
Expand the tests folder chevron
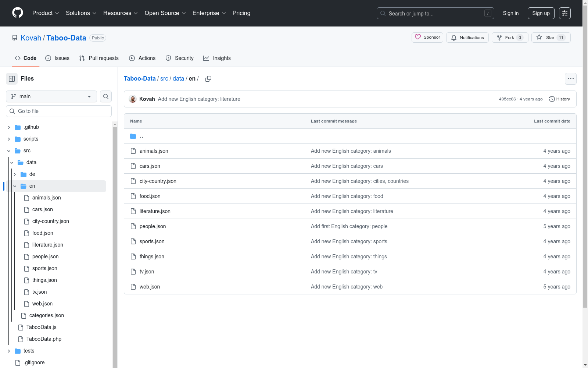tap(9, 351)
